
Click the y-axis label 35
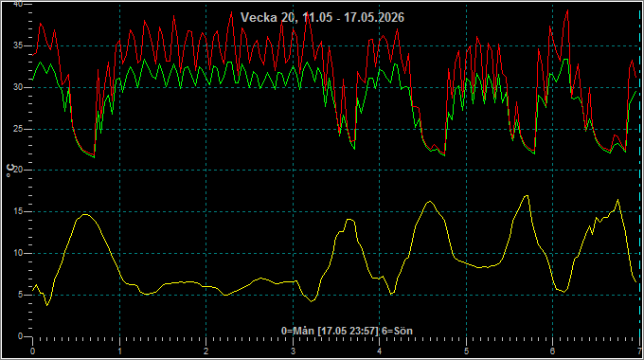(x=18, y=45)
